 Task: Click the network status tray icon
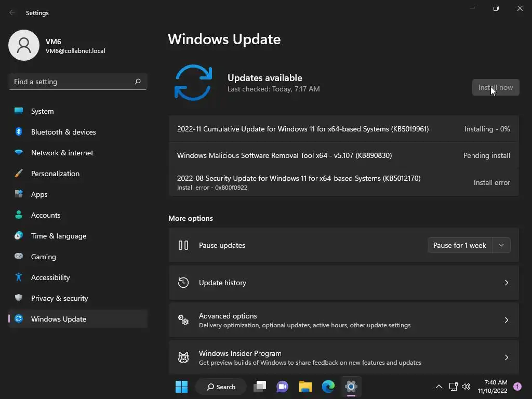click(x=453, y=387)
